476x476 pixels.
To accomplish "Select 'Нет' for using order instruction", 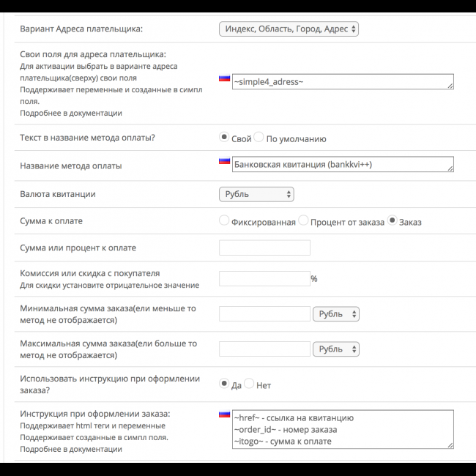I will (249, 384).
